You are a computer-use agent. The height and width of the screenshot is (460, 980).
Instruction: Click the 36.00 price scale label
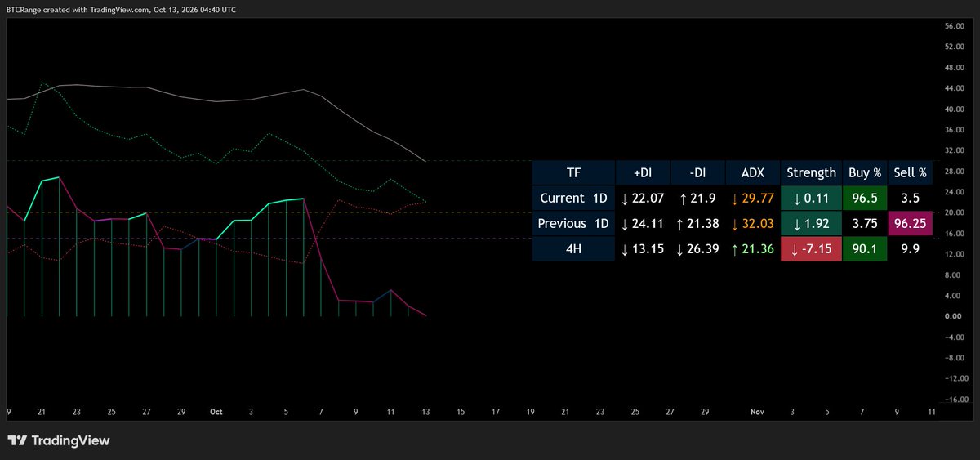tap(955, 130)
